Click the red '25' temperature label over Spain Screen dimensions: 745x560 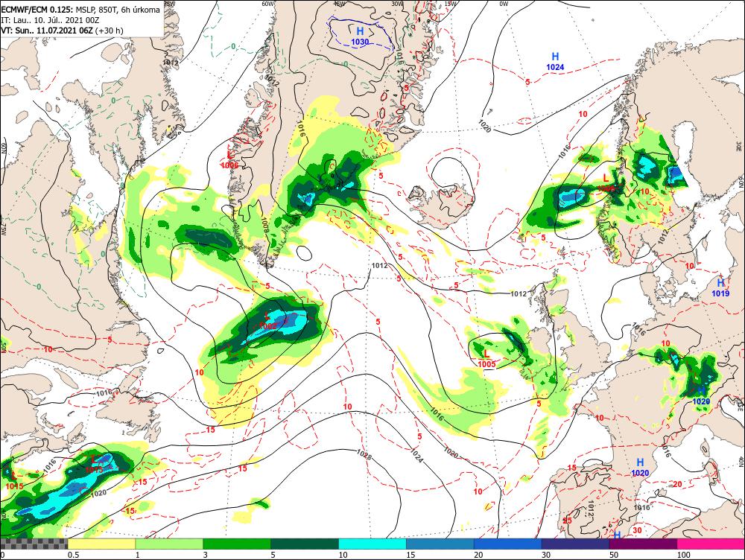(x=567, y=521)
